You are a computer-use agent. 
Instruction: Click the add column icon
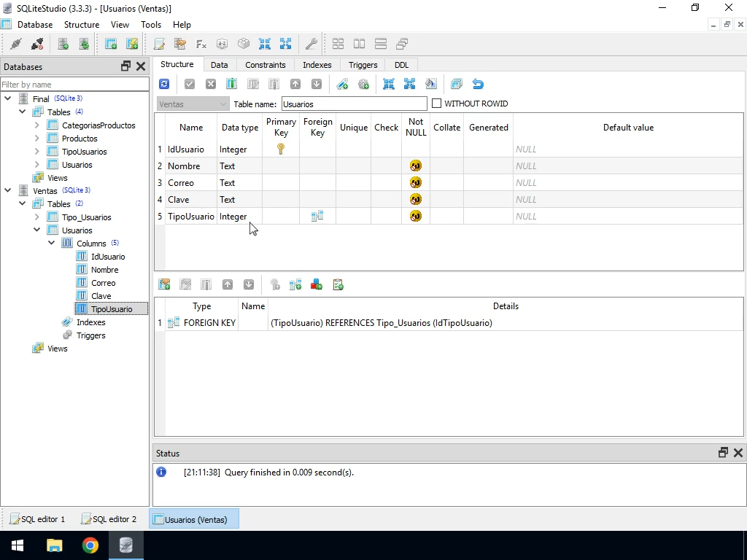[231, 84]
